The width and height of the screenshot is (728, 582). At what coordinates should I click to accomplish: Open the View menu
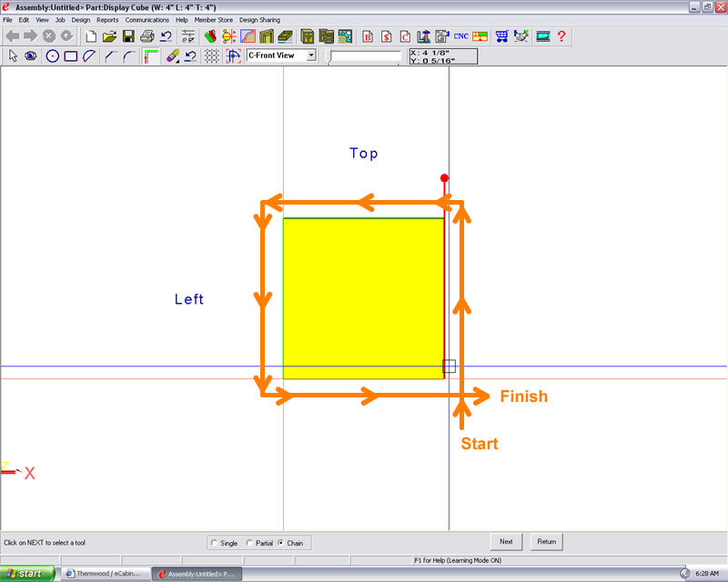click(42, 20)
